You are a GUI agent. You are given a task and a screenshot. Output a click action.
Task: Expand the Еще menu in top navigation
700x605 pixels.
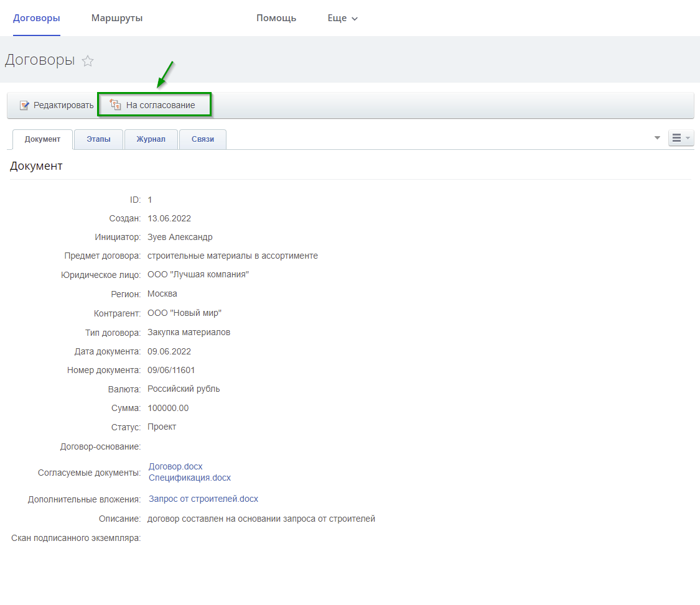coord(342,18)
